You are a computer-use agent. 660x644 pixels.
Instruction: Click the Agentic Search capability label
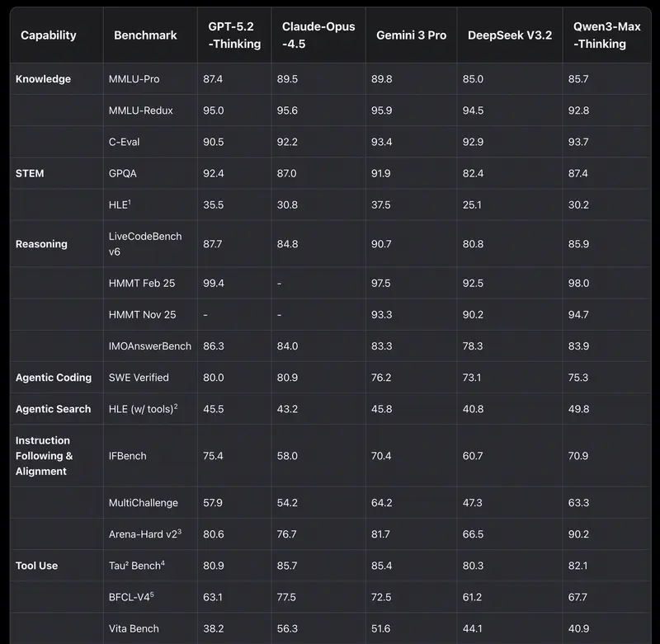54,409
